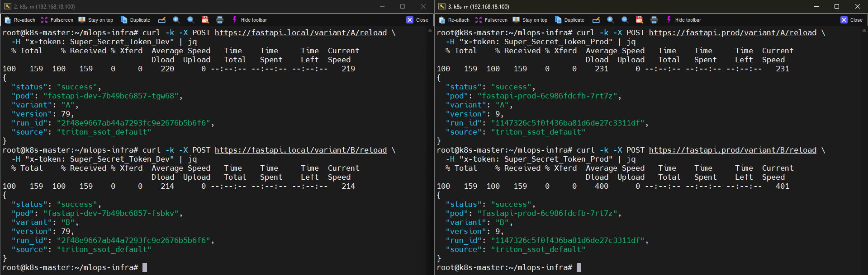Zoom out on the left k8s-m terminal
Viewport: 868px width, 275px height.
coord(191,20)
